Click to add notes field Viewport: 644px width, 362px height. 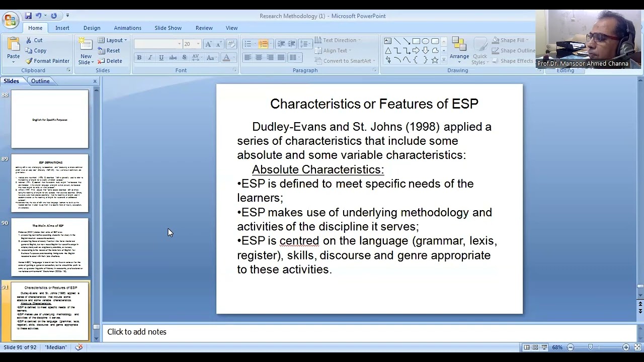370,332
